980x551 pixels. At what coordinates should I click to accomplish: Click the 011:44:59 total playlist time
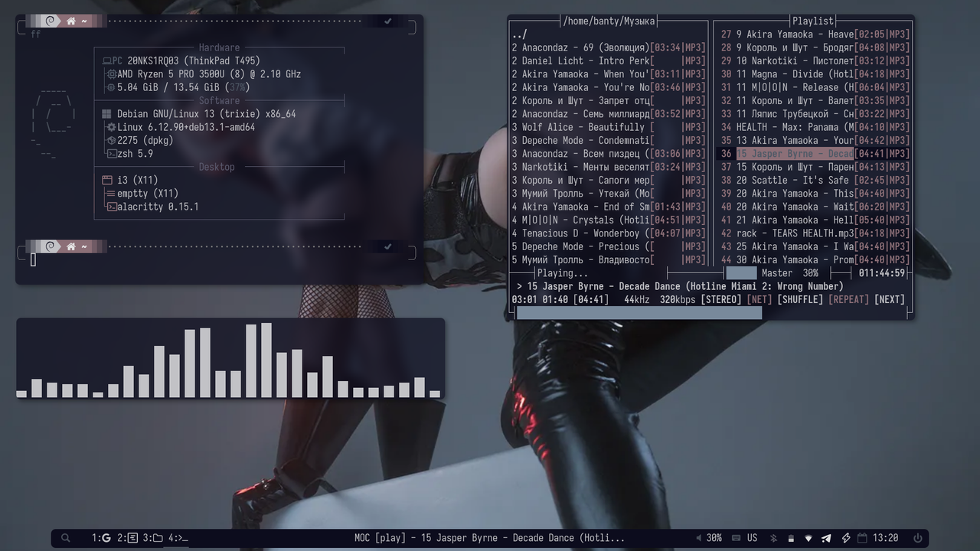pyautogui.click(x=881, y=272)
